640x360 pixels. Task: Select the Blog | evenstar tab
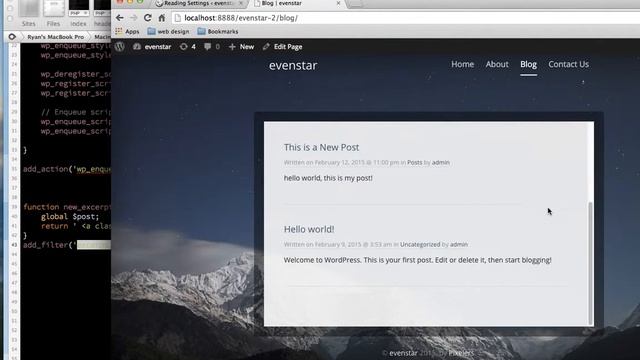(282, 3)
